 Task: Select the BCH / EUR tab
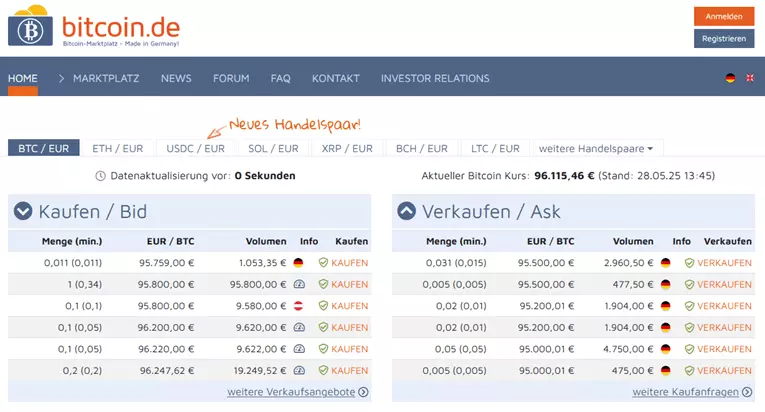[x=422, y=148]
